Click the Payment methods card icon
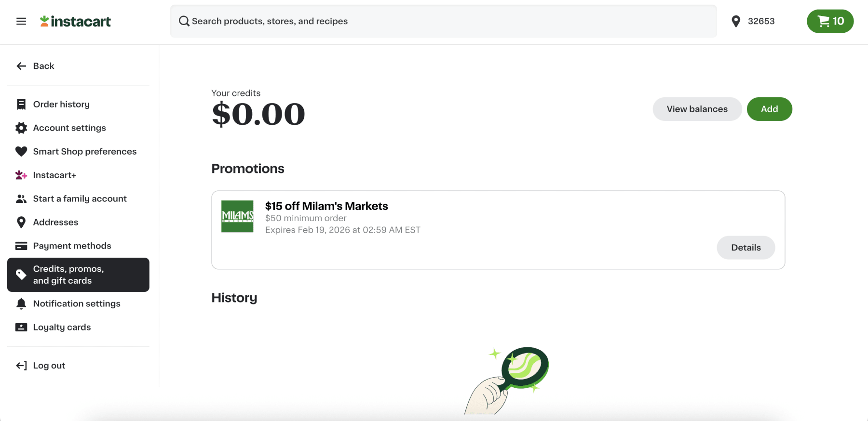Image resolution: width=868 pixels, height=421 pixels. (x=21, y=246)
